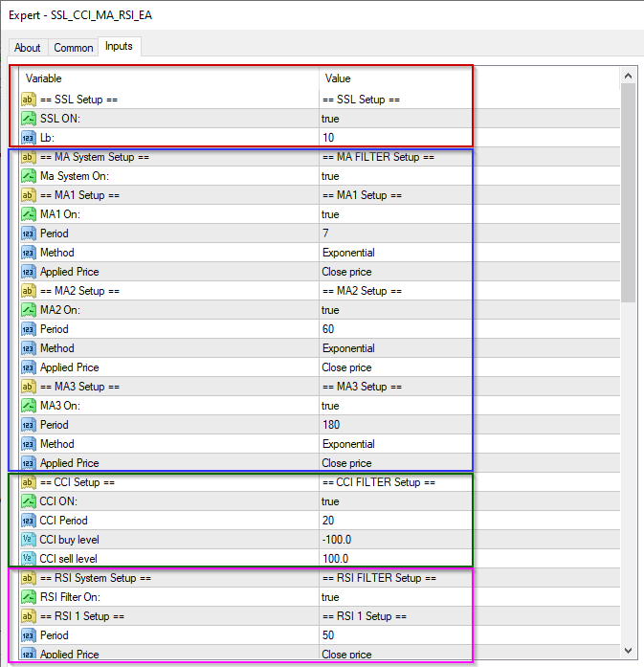Click bool icon beside Ma System On:
This screenshot has height=667, width=644.
[x=28, y=176]
